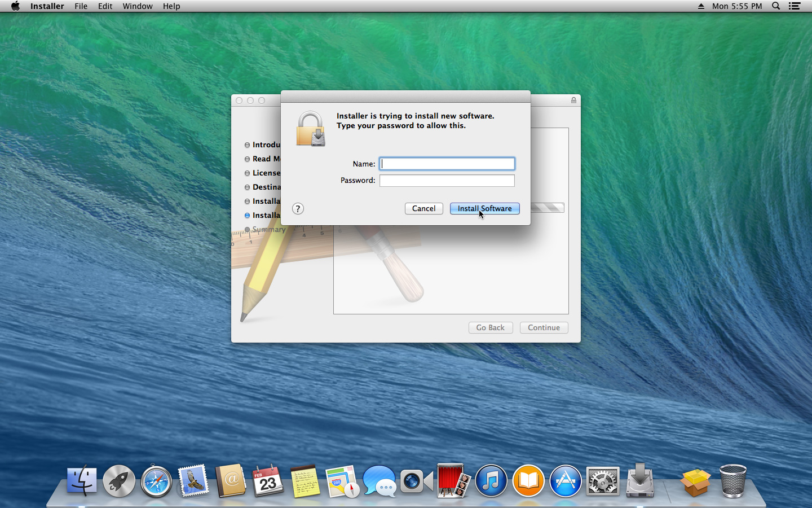The height and width of the screenshot is (508, 812).
Task: Open the Trash in the Dock
Action: pos(732,481)
